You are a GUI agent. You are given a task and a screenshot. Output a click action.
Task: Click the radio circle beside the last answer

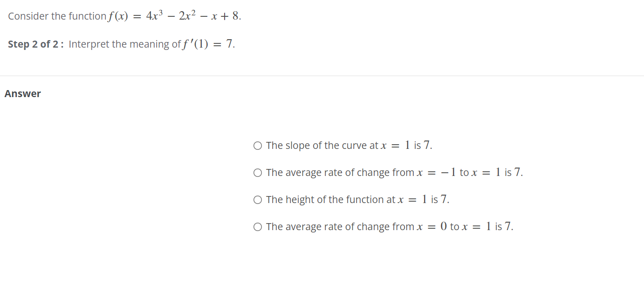coord(257,226)
